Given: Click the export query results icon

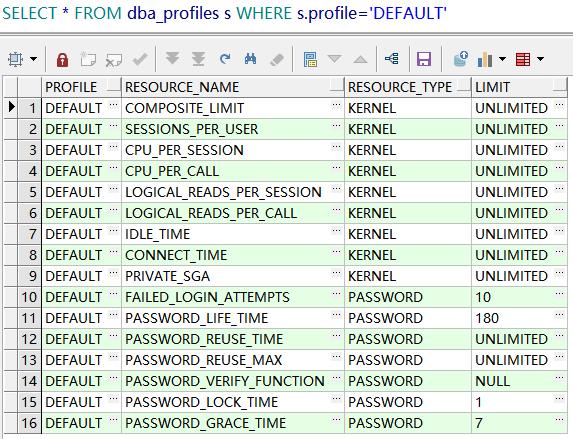Looking at the screenshot, I should [x=460, y=58].
